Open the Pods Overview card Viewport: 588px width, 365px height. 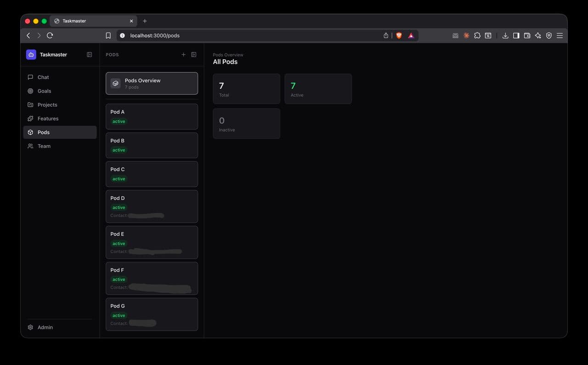152,83
